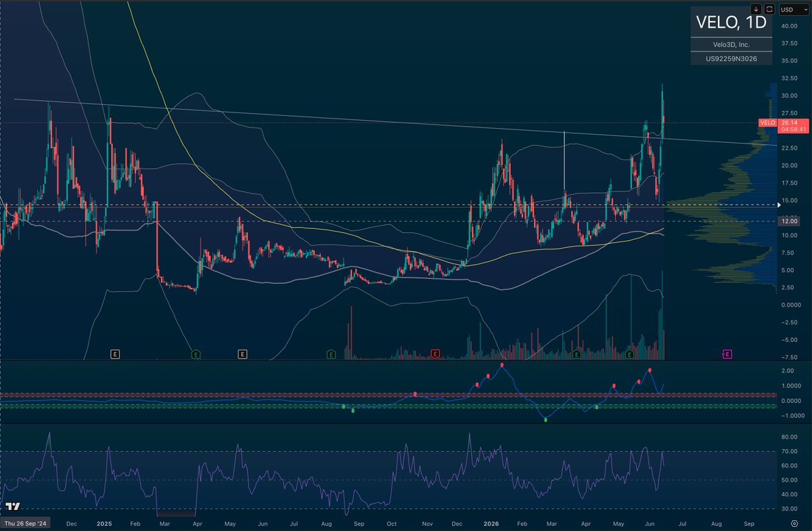Click the Velo3D, Inc. company name
The height and width of the screenshot is (531, 812).
point(731,45)
